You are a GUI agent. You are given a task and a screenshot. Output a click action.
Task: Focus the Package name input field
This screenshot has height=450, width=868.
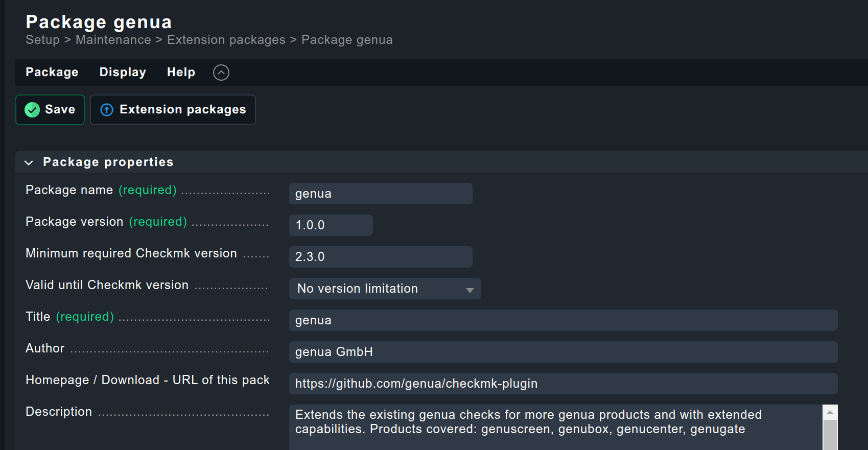(380, 194)
